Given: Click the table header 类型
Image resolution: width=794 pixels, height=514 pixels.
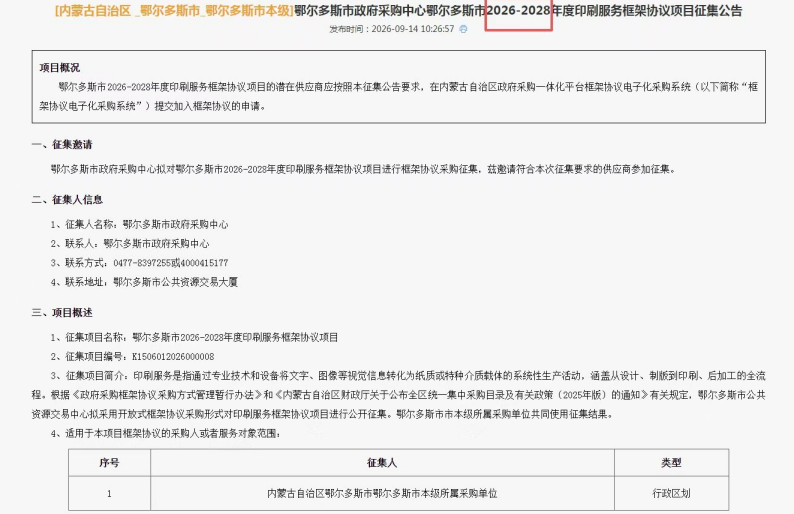Looking at the screenshot, I should point(671,463).
